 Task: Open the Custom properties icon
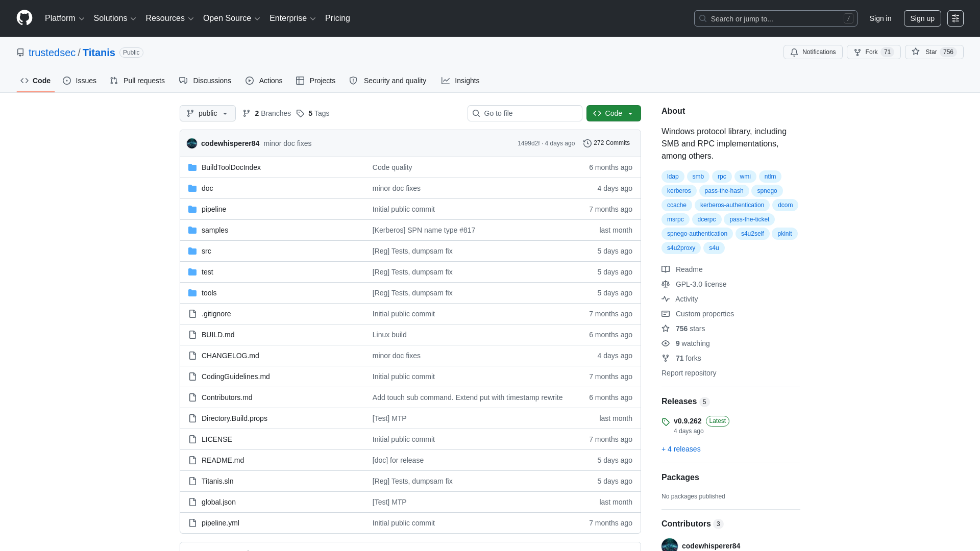coord(666,314)
